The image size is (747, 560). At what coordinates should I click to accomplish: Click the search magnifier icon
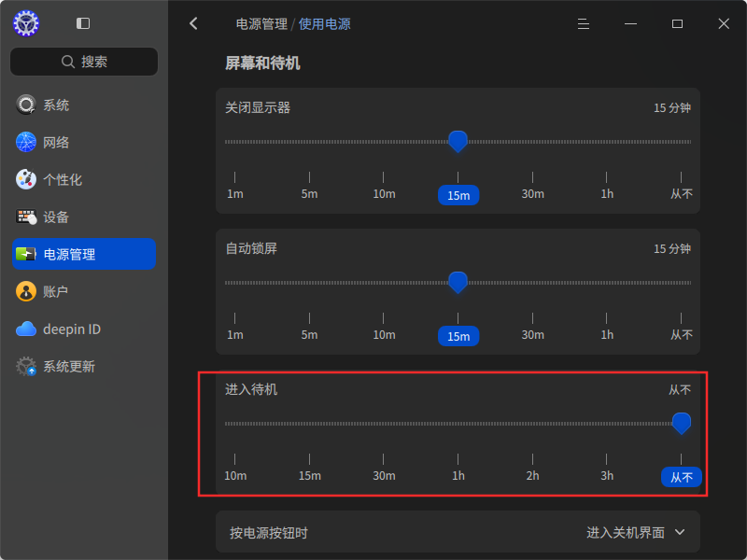click(68, 62)
